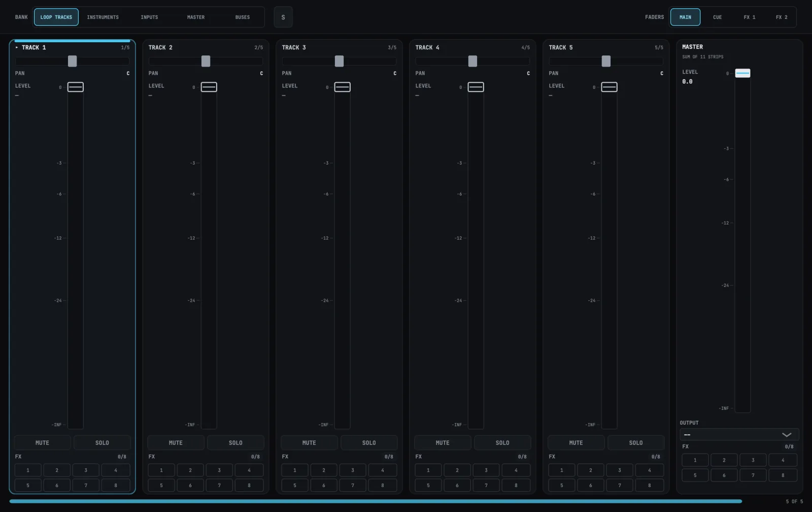Click the Master level fader handle
This screenshot has height=512, width=812.
tap(742, 73)
